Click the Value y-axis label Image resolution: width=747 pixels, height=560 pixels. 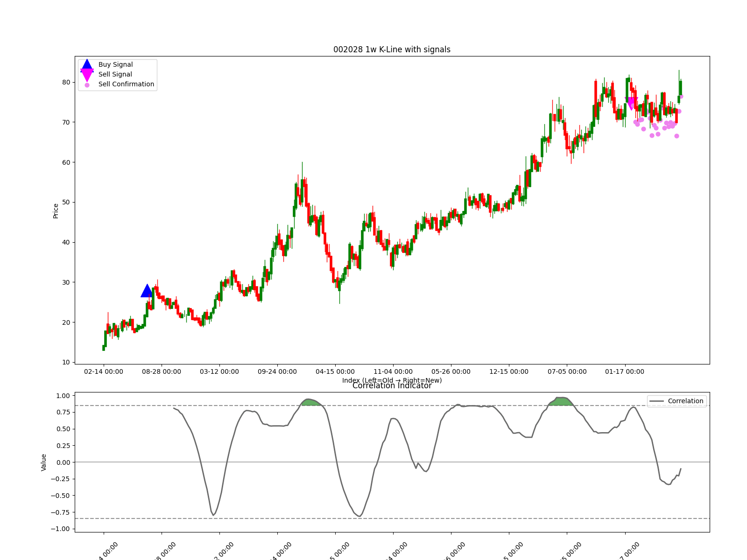point(44,462)
